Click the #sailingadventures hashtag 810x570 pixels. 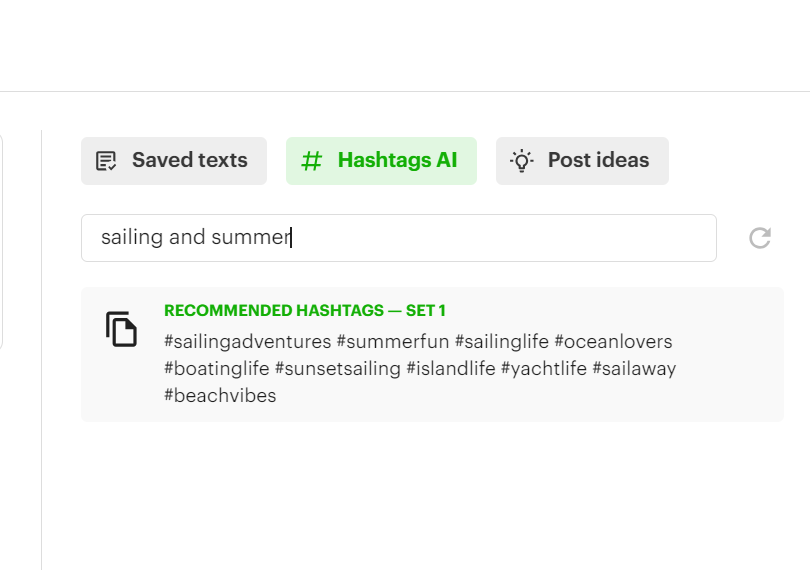point(247,342)
